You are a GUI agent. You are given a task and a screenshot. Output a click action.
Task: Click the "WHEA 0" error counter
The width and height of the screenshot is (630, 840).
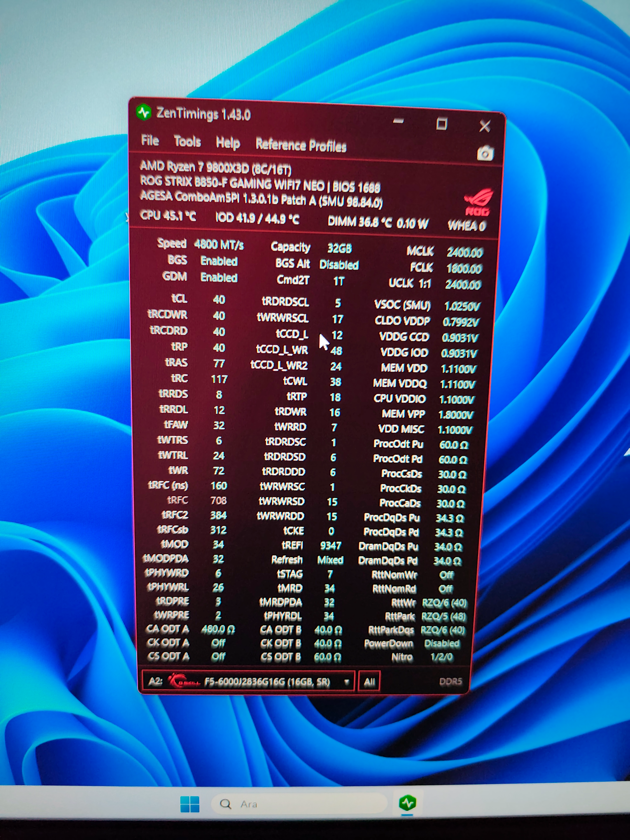466,226
